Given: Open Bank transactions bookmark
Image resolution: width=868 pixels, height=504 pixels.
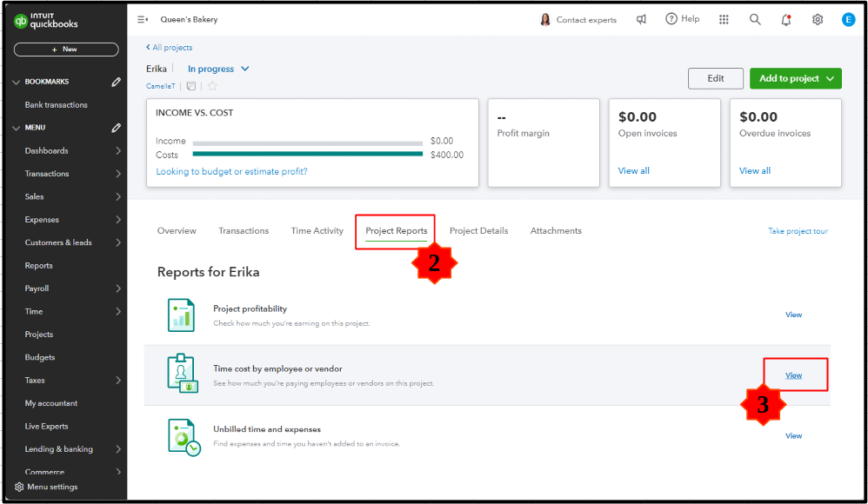Looking at the screenshot, I should point(56,104).
